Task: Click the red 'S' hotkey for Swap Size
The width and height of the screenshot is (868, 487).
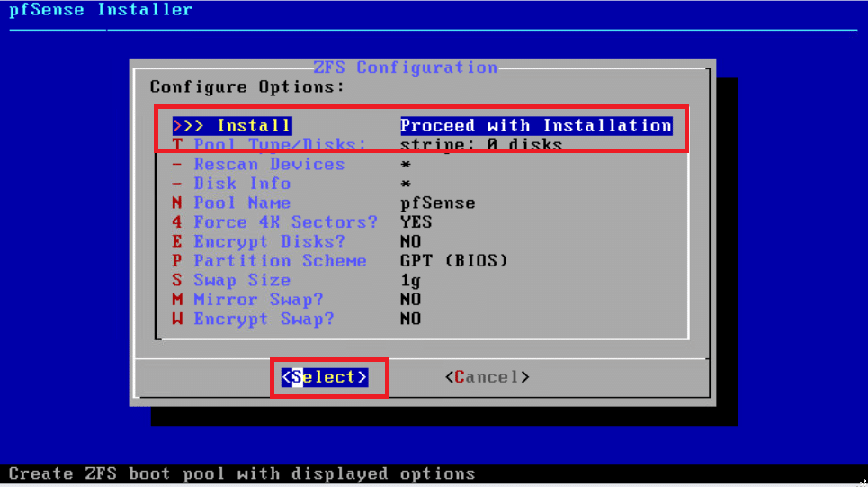Action: pos(176,280)
